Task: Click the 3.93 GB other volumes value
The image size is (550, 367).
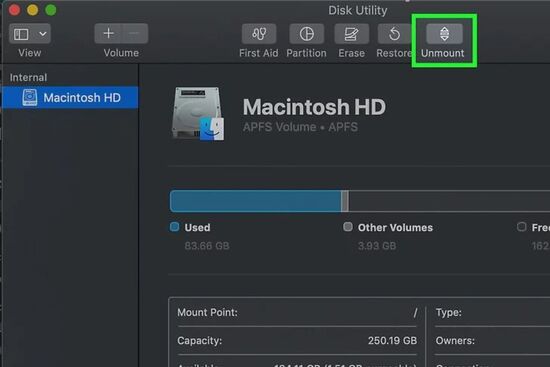Action: pos(377,246)
